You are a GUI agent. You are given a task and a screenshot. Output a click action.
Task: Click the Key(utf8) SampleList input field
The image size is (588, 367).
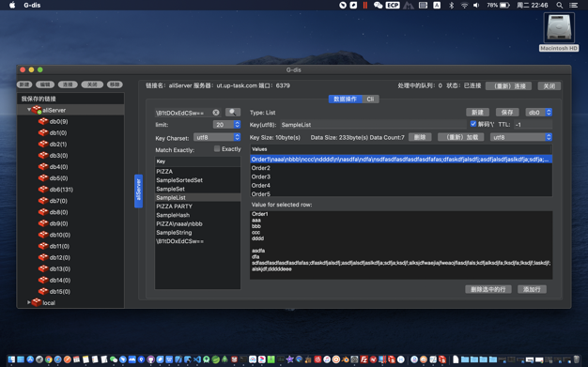tap(373, 125)
